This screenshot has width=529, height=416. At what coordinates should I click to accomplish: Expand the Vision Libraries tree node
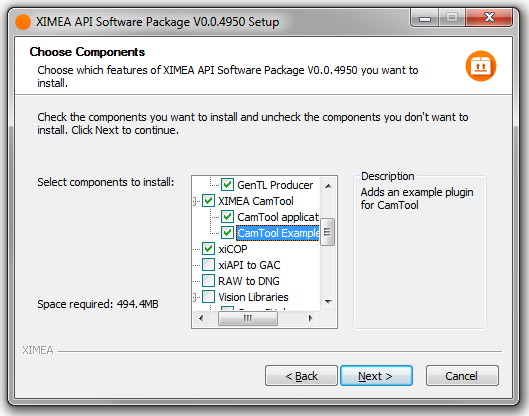click(x=195, y=297)
